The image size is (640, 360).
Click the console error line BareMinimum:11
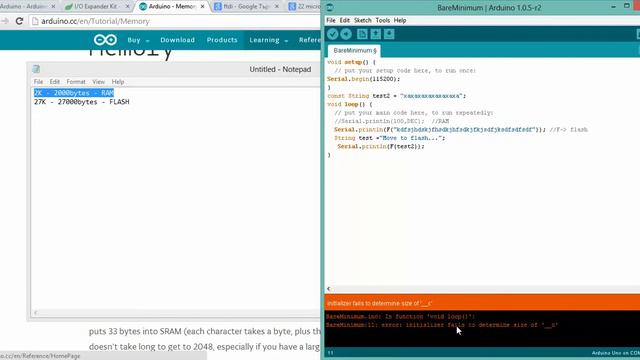coord(442,325)
